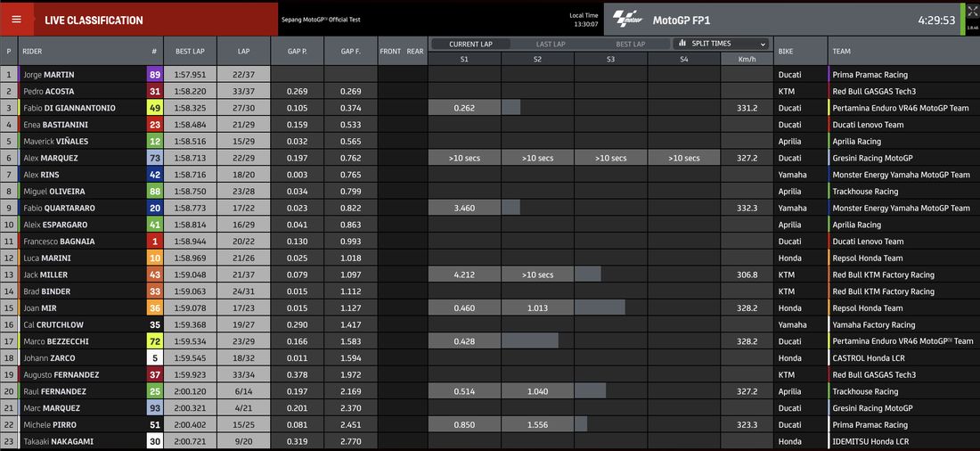The height and width of the screenshot is (451, 980).
Task: Click blue number 20 badge
Action: coord(154,208)
